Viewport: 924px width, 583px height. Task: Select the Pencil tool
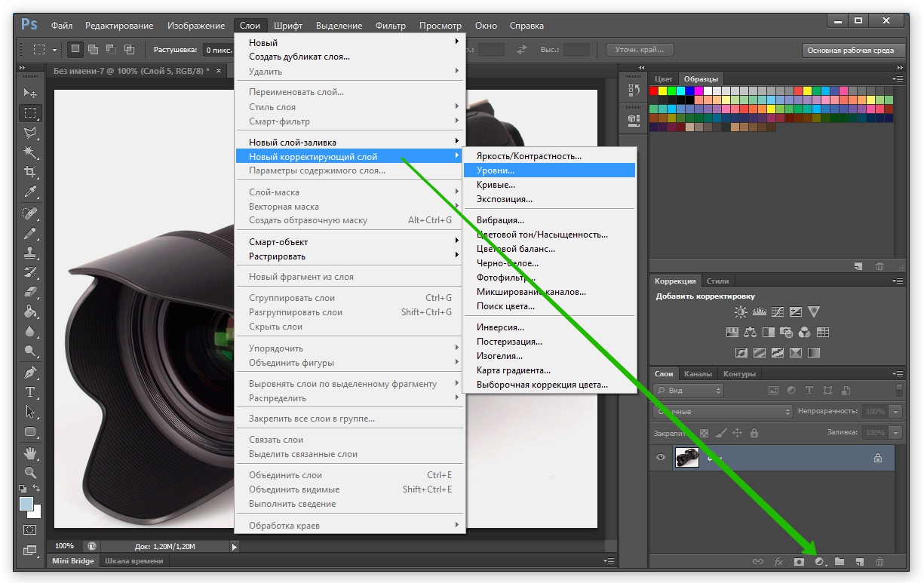(30, 232)
